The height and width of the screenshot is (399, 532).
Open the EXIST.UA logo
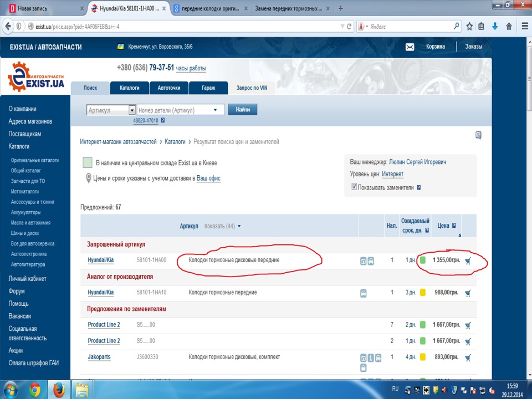click(x=35, y=77)
